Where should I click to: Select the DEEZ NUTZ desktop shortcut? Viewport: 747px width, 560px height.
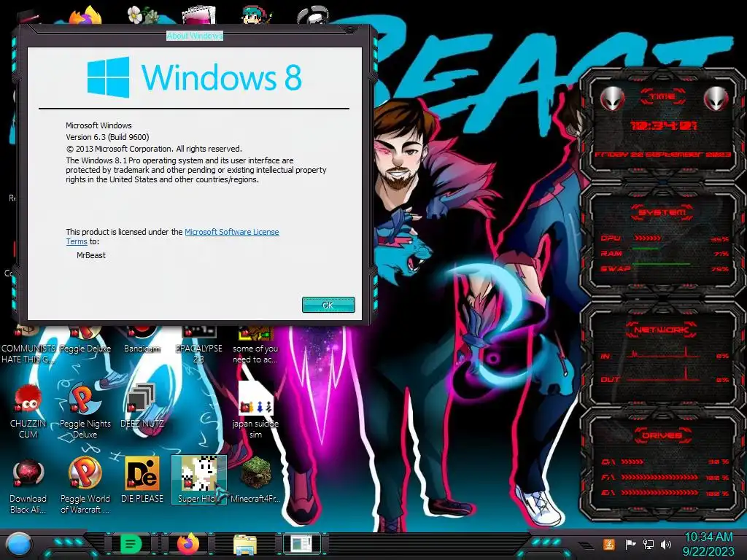pos(142,405)
